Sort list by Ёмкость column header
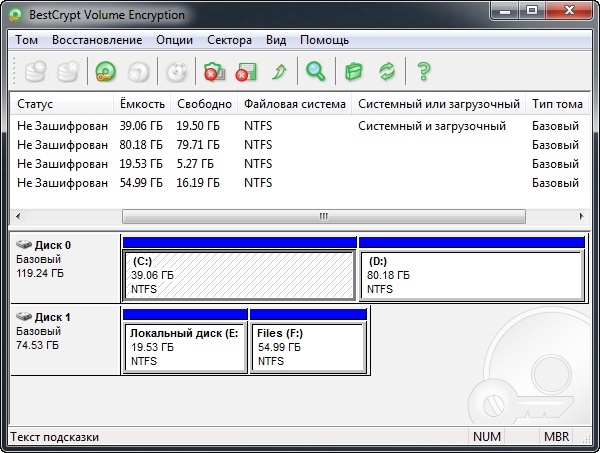Screen dimensions: 600x453 (141, 104)
